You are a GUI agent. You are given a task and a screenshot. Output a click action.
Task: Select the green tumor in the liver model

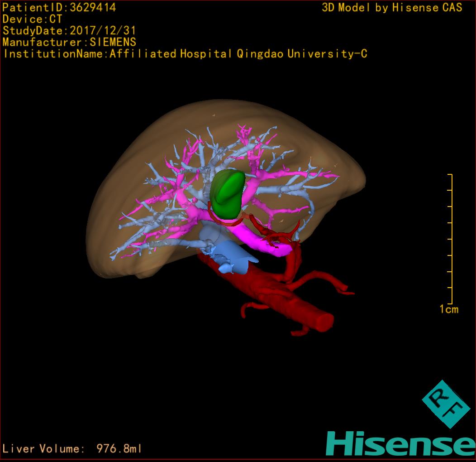(228, 192)
